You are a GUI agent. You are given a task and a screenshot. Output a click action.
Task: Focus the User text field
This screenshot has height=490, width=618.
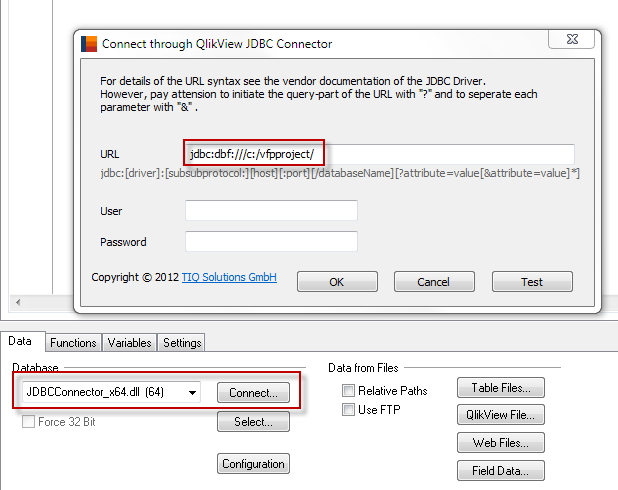click(271, 211)
